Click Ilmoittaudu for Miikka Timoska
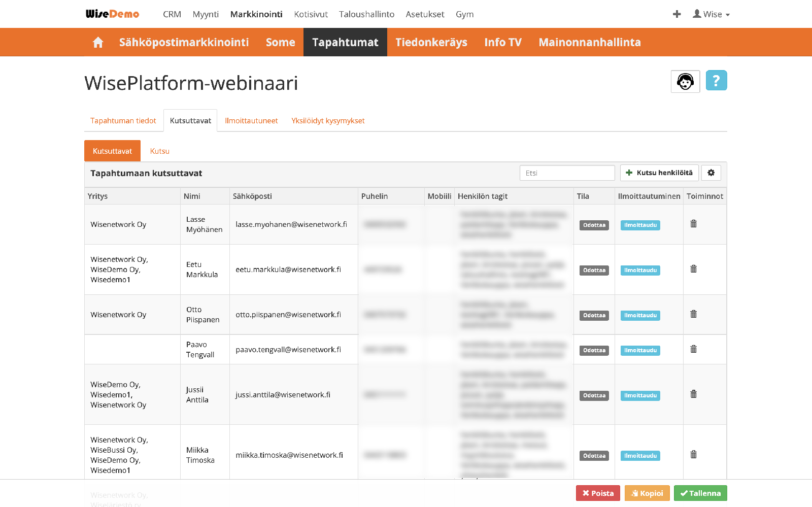The image size is (812, 507). 640,456
